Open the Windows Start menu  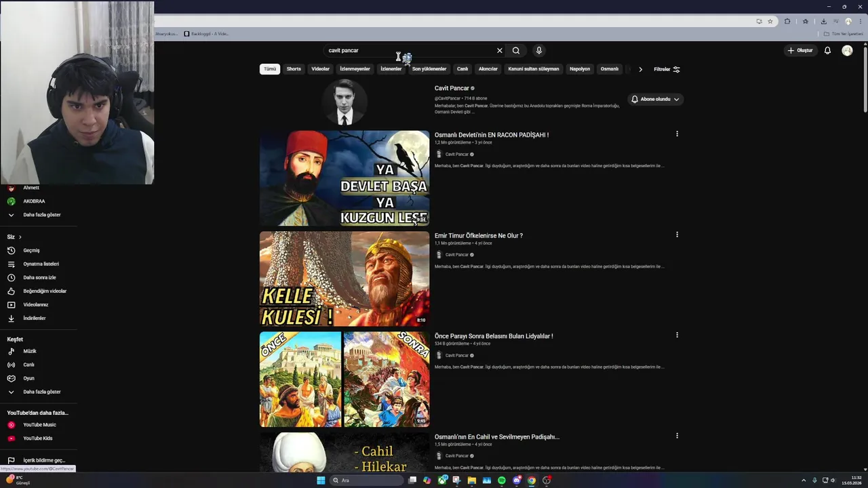point(321,480)
